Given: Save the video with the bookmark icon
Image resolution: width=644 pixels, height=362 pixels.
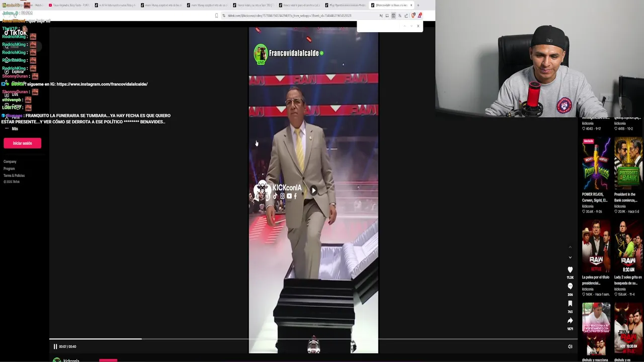Looking at the screenshot, I should point(570,304).
